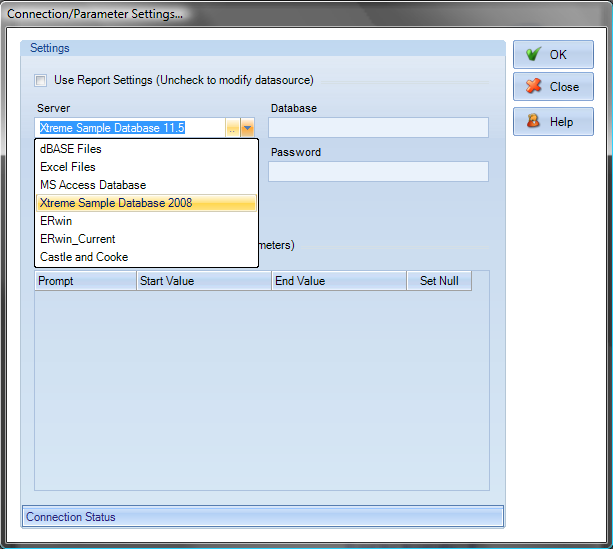
Task: Click the Help person icon
Action: point(533,121)
